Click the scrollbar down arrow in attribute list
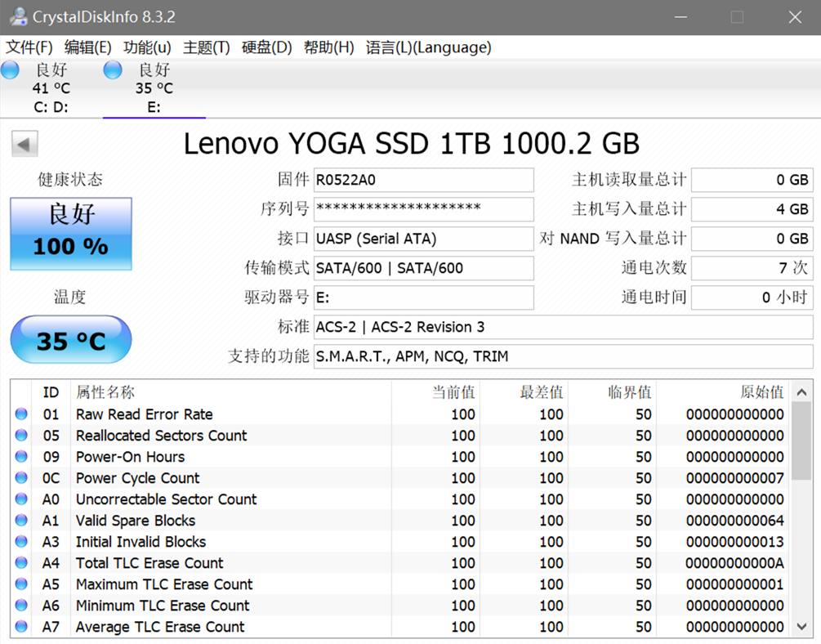The width and height of the screenshot is (821, 644). point(801,626)
